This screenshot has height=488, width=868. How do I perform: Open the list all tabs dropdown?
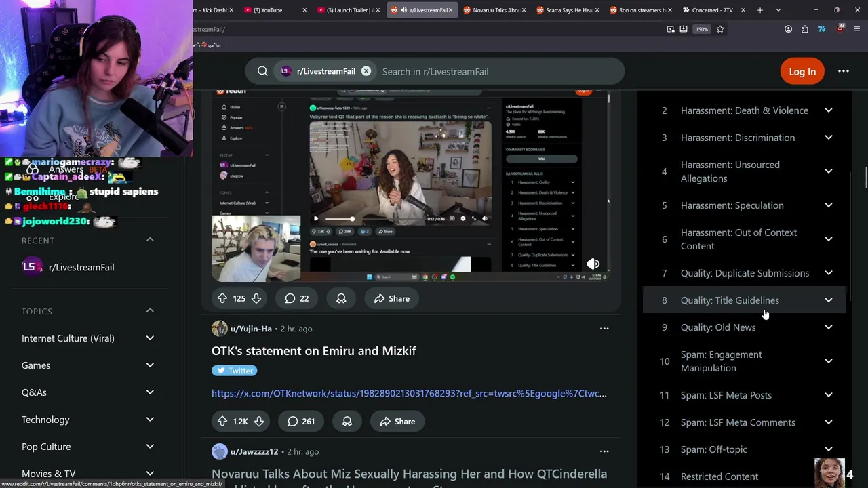[778, 10]
